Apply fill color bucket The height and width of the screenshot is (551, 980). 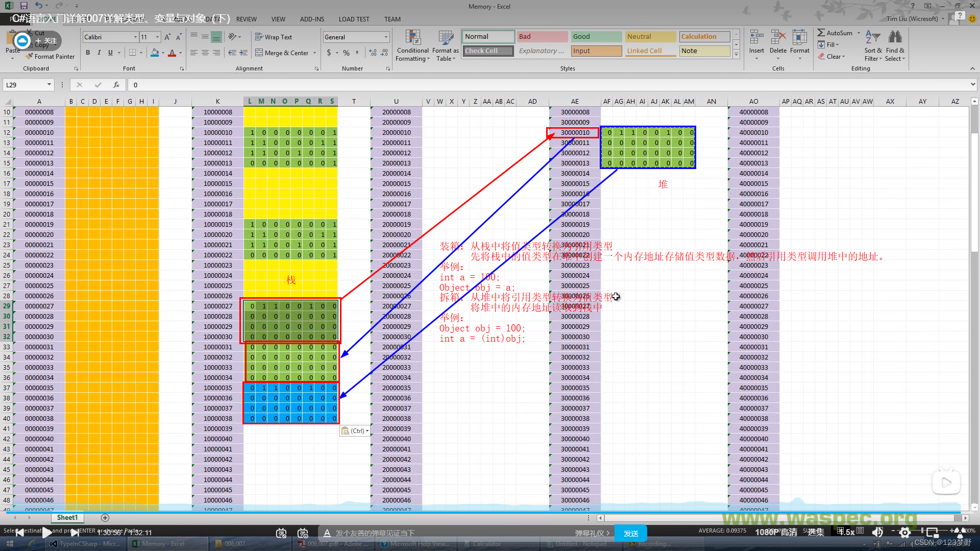point(155,53)
